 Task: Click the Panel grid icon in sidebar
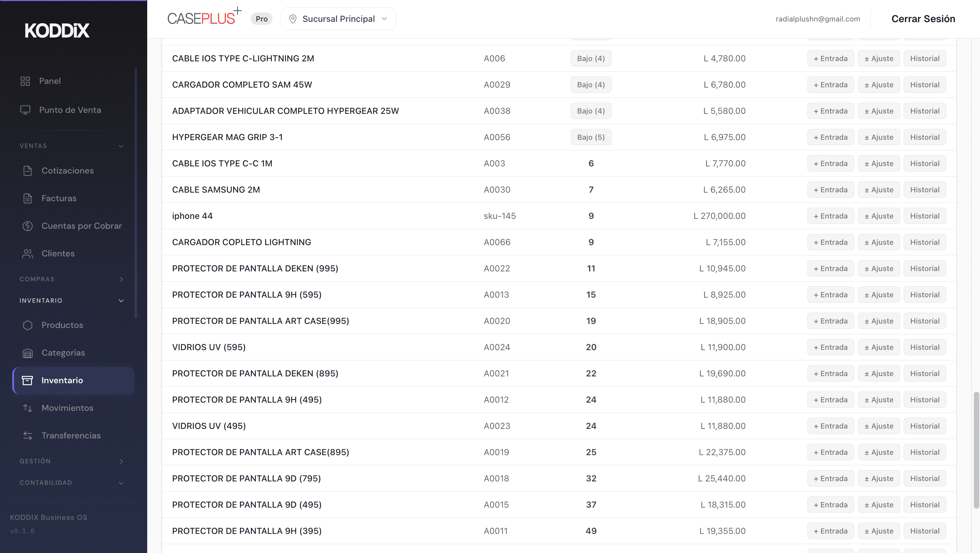[x=25, y=81]
